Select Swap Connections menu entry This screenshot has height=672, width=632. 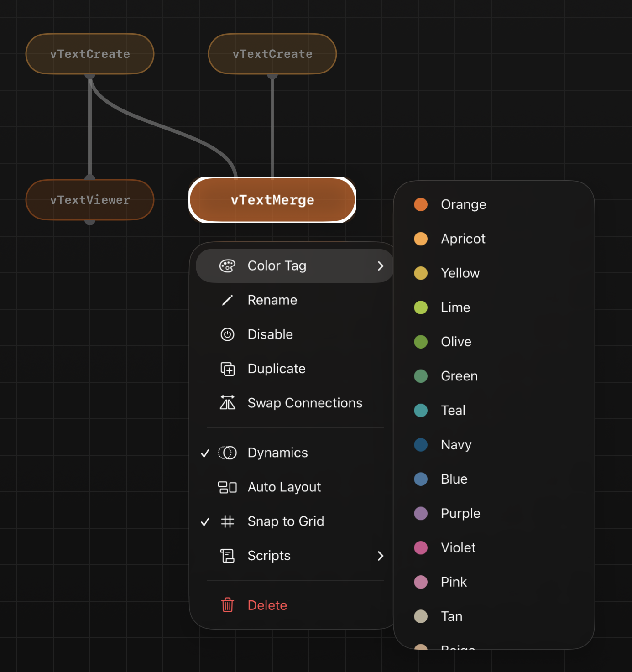tap(295, 403)
